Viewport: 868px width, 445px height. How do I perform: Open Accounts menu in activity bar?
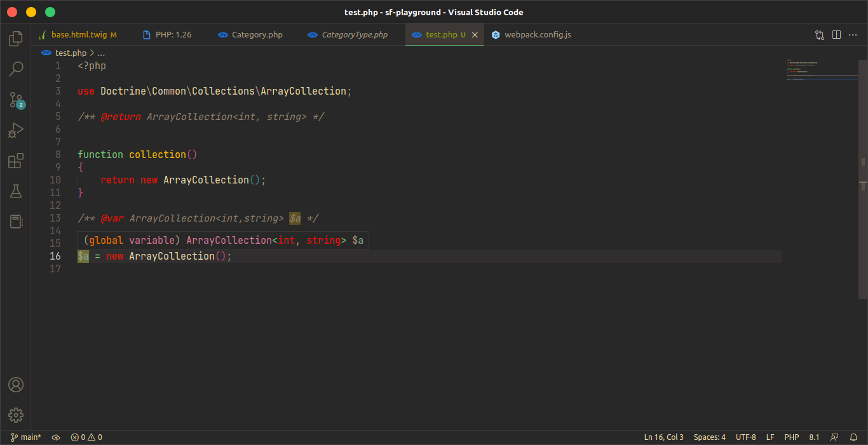pyautogui.click(x=16, y=385)
